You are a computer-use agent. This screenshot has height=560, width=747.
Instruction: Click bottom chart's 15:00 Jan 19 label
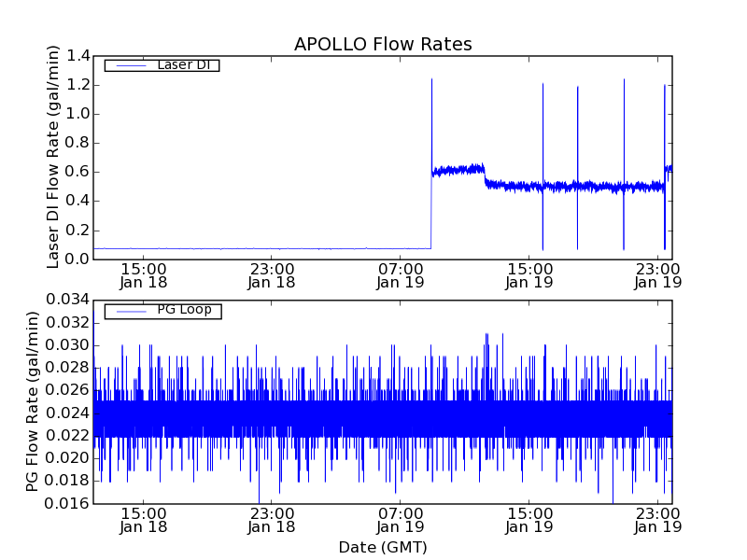point(529,521)
